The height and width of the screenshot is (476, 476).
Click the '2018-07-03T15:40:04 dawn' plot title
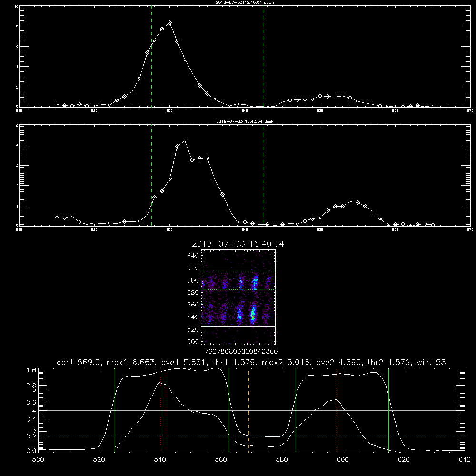tap(245, 2)
